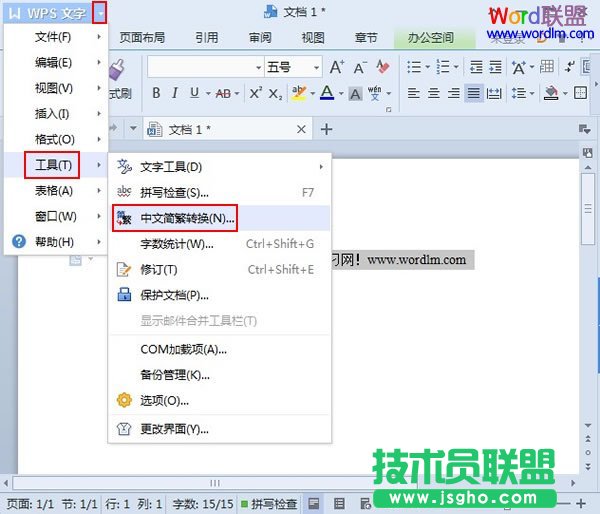
Task: Open the 办公空间 tab
Action: [430, 38]
